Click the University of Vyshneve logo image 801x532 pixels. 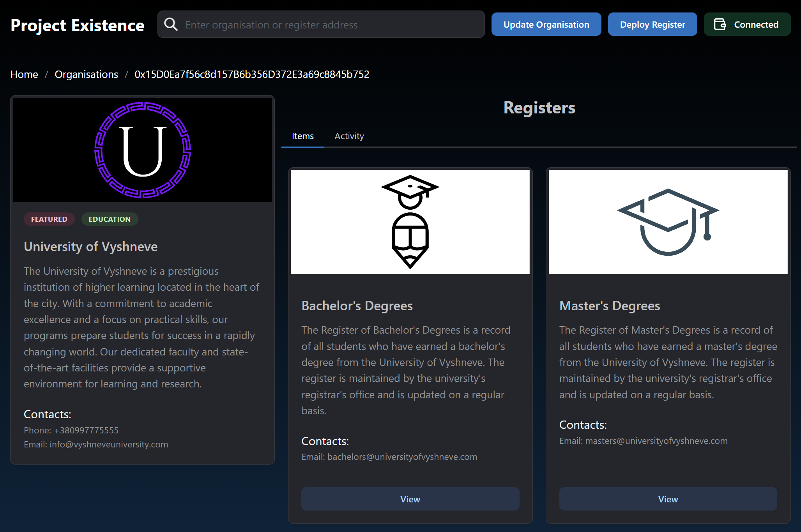[143, 150]
